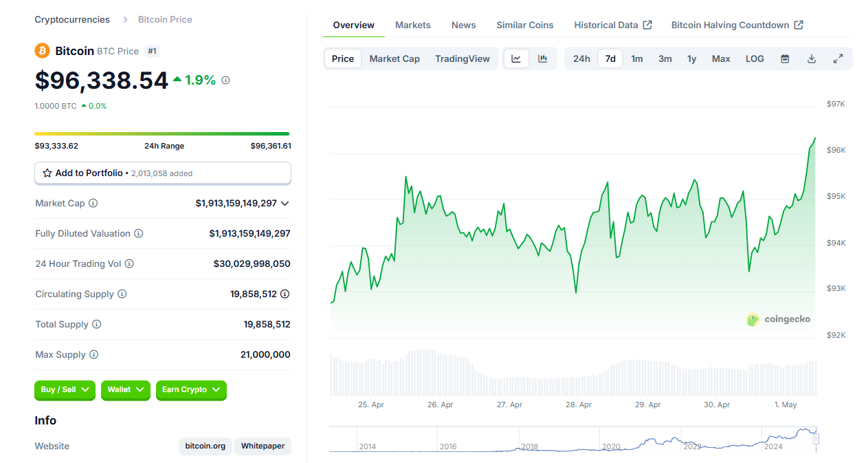Open the Market Cap info tooltip icon

click(93, 204)
